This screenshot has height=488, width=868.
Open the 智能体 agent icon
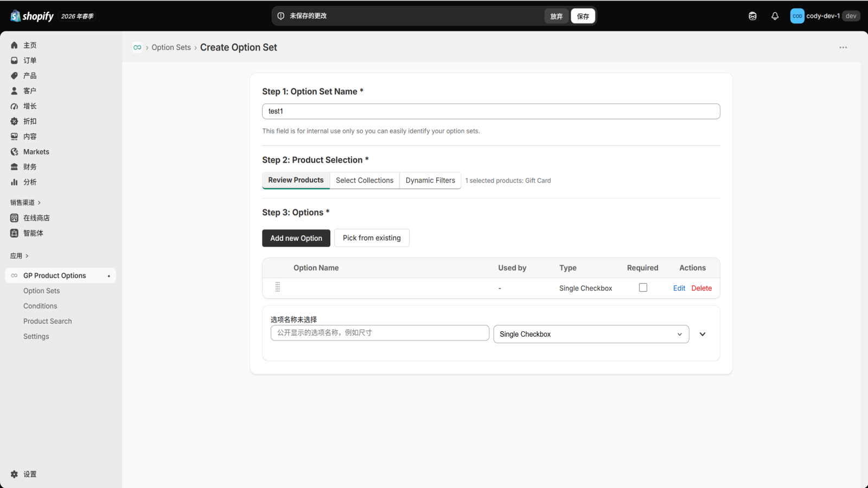tap(15, 233)
